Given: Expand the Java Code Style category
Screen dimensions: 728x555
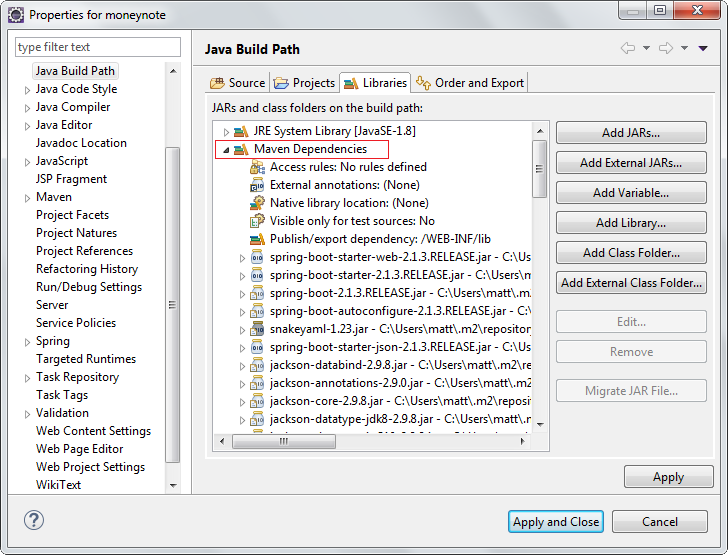Looking at the screenshot, I should coord(27,90).
